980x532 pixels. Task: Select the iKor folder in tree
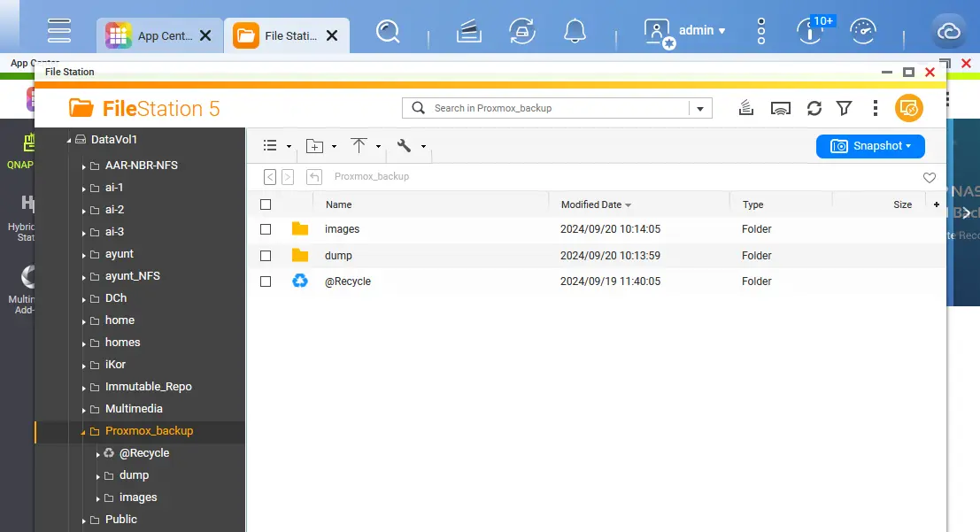pos(115,365)
